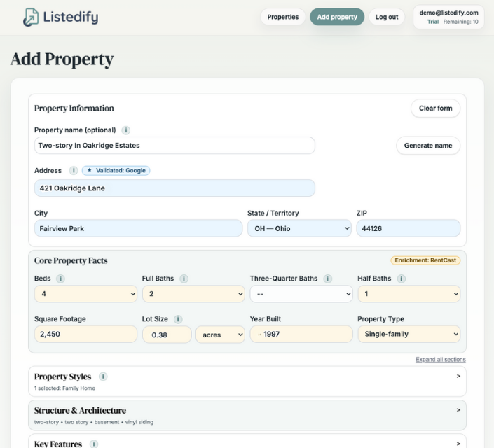Click the Generate name button
Viewport: 494px width, 448px height.
tap(428, 146)
